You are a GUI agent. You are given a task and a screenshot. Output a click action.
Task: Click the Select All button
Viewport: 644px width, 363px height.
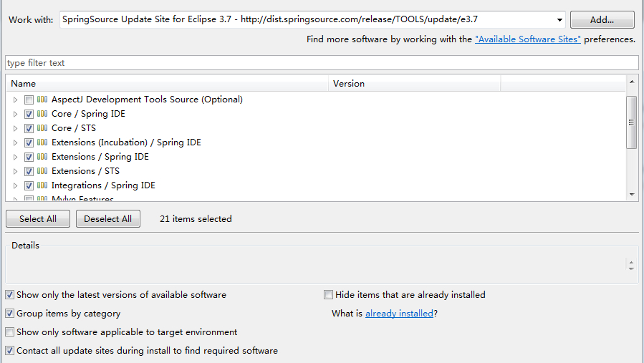tap(38, 219)
